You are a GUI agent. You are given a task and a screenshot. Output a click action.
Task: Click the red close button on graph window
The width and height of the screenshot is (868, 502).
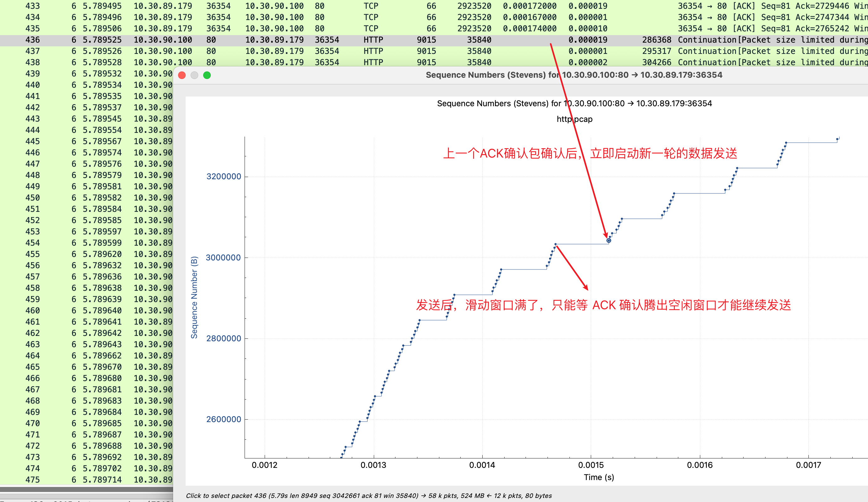182,75
